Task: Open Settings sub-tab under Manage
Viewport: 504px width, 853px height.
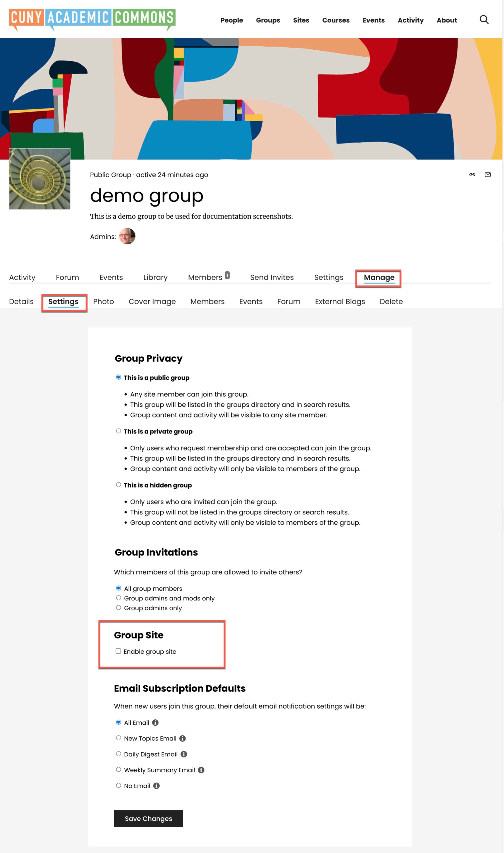Action: [x=63, y=301]
